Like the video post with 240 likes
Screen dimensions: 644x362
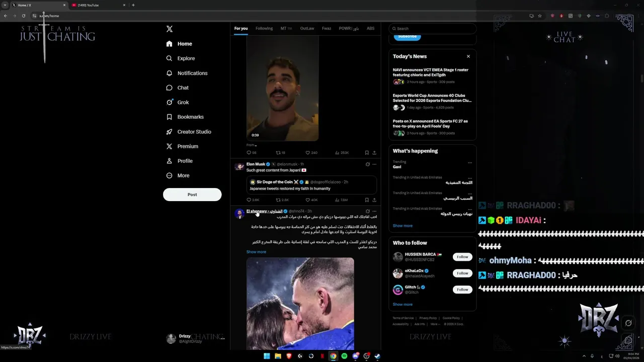point(311,153)
